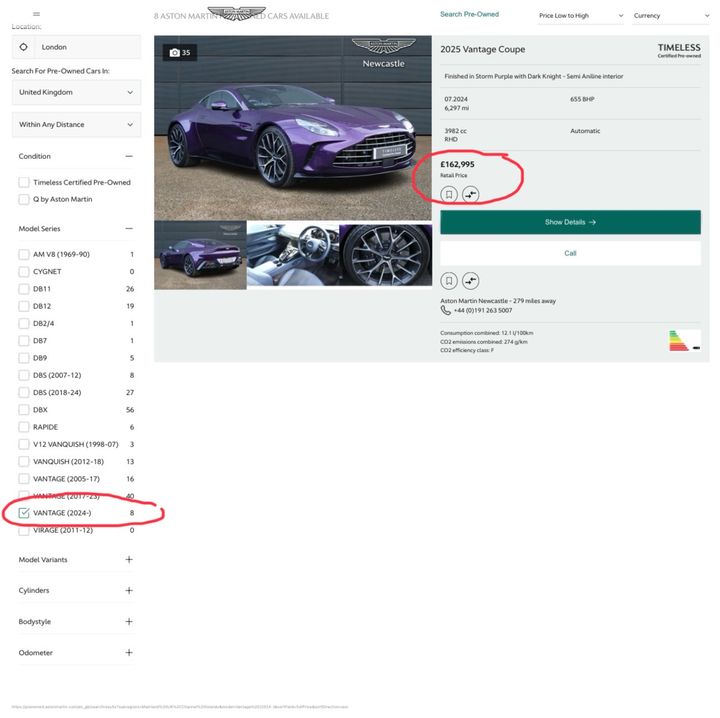720x718 pixels.
Task: Open the CO2 efficiency chart icon
Action: (685, 340)
